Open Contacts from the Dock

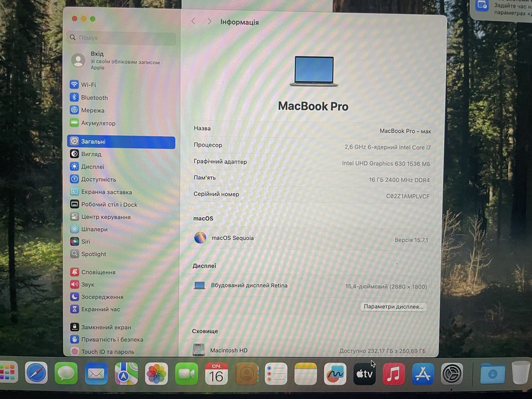tap(246, 374)
